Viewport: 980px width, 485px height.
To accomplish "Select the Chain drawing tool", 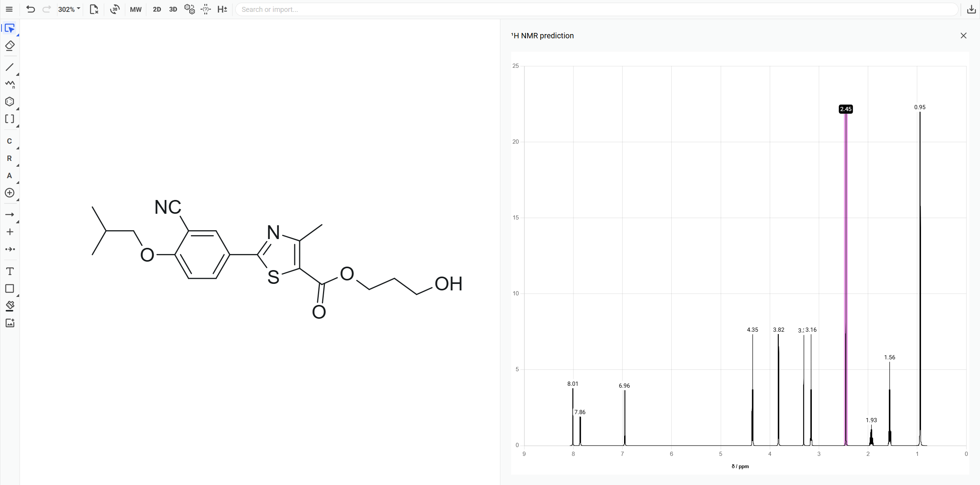I will pyautogui.click(x=9, y=85).
